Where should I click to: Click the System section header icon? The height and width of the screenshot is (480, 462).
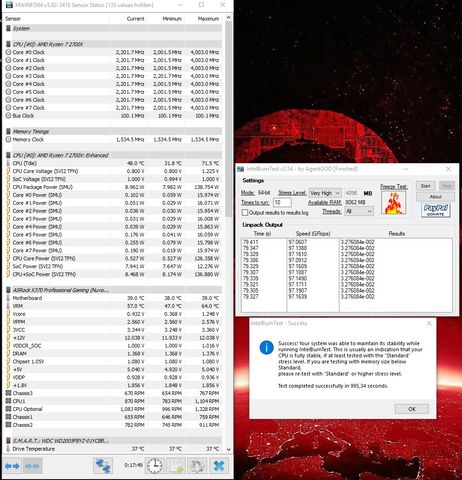point(8,28)
